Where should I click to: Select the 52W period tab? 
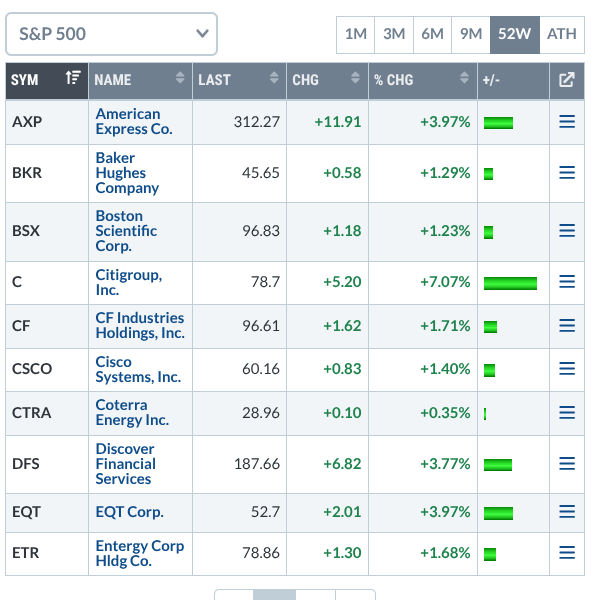(x=515, y=35)
